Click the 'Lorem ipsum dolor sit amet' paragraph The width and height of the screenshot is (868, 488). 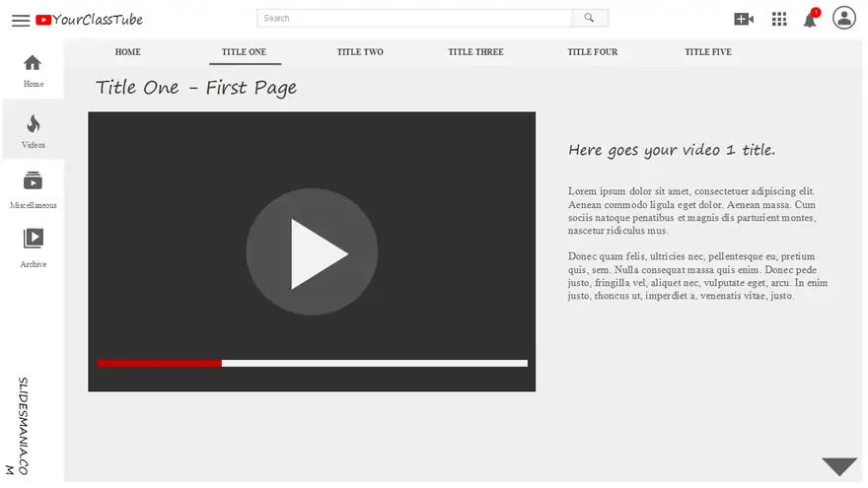(692, 211)
